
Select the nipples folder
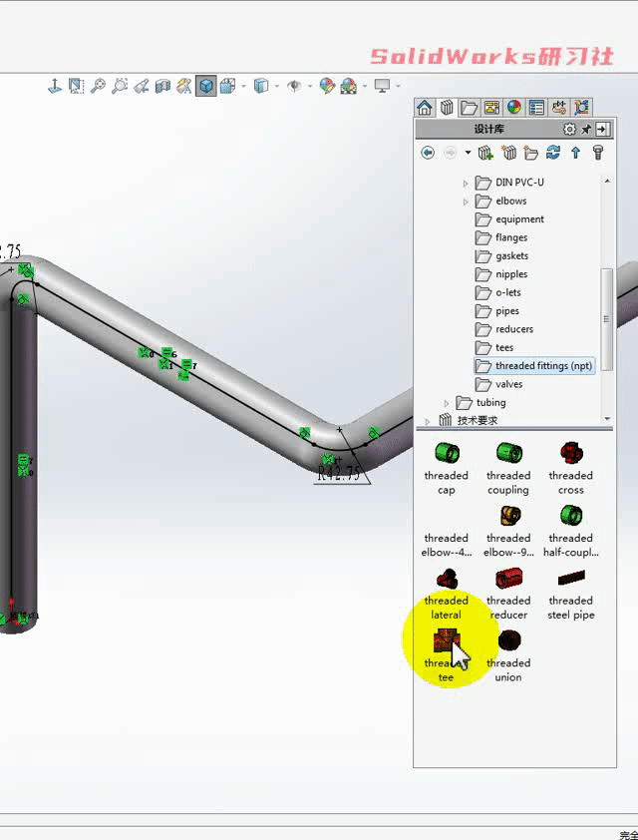pyautogui.click(x=501, y=274)
